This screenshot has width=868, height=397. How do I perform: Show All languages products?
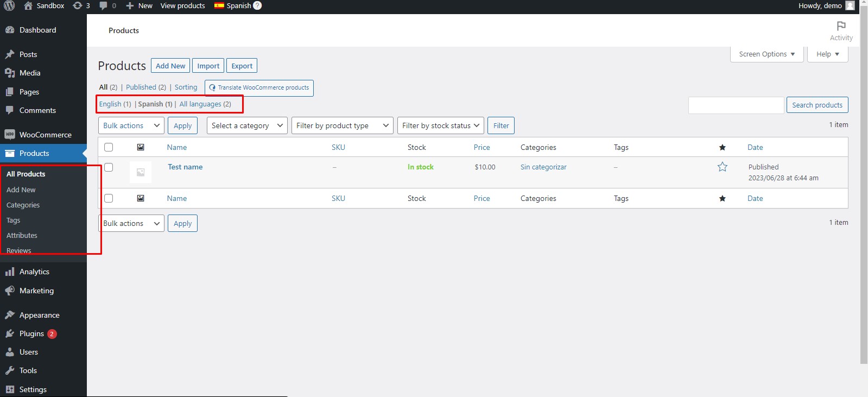pyautogui.click(x=200, y=104)
